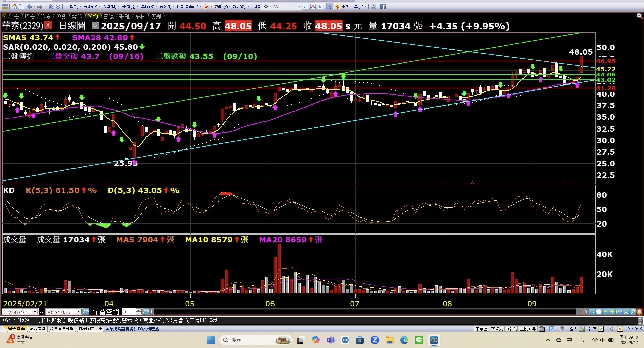
Task: Toggle the 下單匣 order panel
Action: pyautogui.click(x=481, y=329)
